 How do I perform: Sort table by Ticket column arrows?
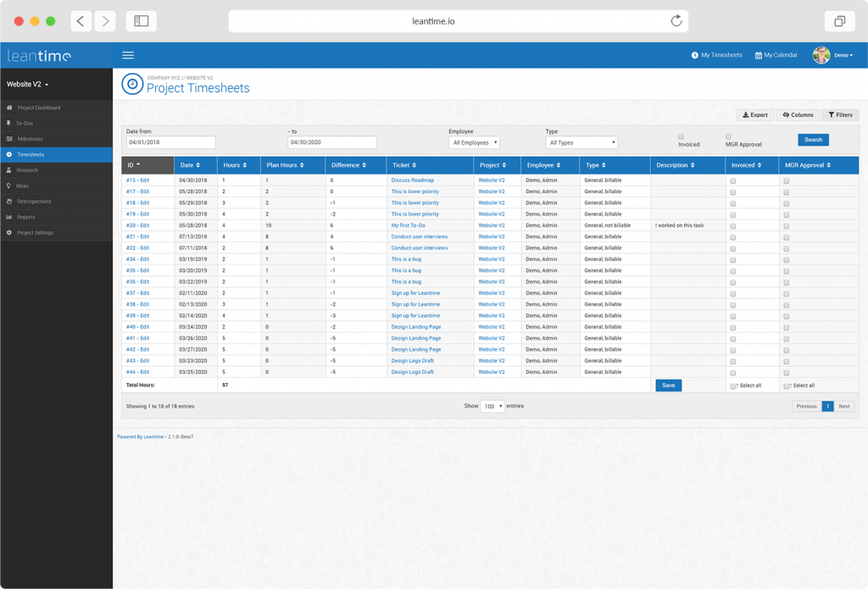(x=414, y=165)
